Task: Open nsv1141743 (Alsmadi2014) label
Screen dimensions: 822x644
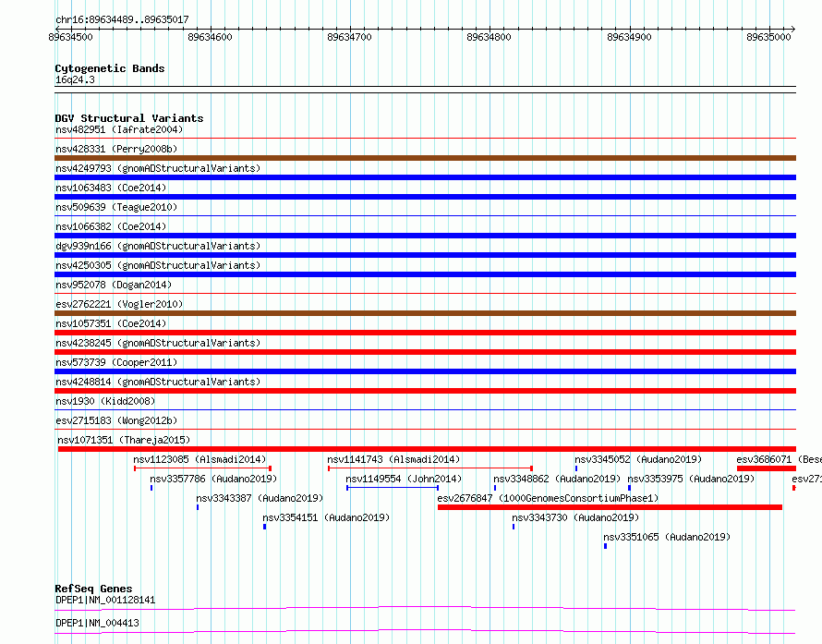Action: click(393, 459)
